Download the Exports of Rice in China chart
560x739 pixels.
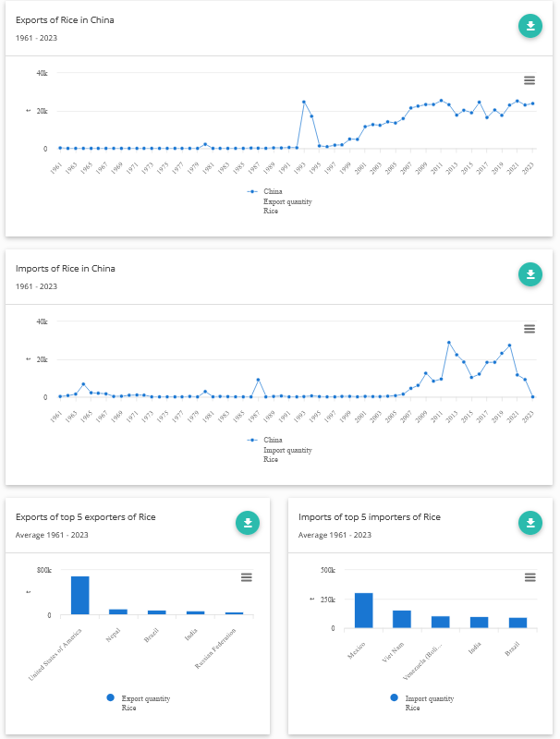point(530,26)
